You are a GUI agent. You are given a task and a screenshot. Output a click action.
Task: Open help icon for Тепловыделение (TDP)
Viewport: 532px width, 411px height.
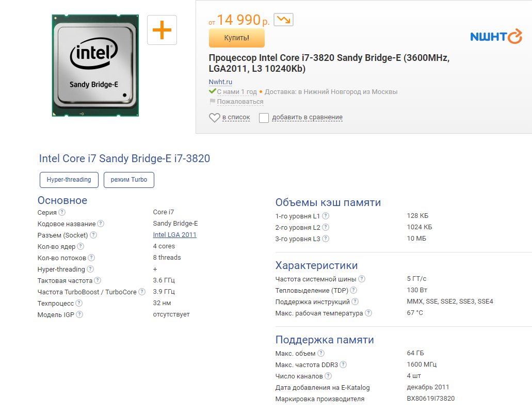(x=353, y=290)
